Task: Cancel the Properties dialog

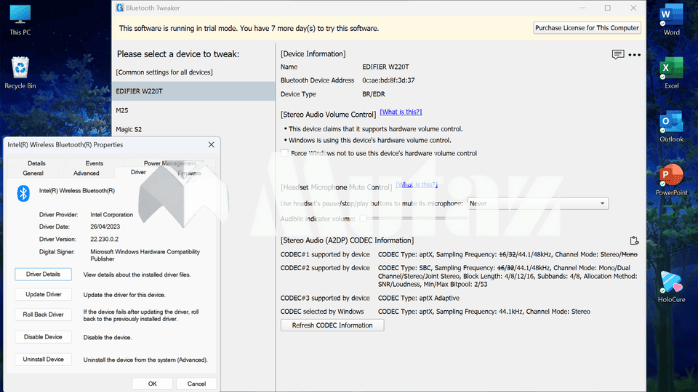Action: point(196,384)
